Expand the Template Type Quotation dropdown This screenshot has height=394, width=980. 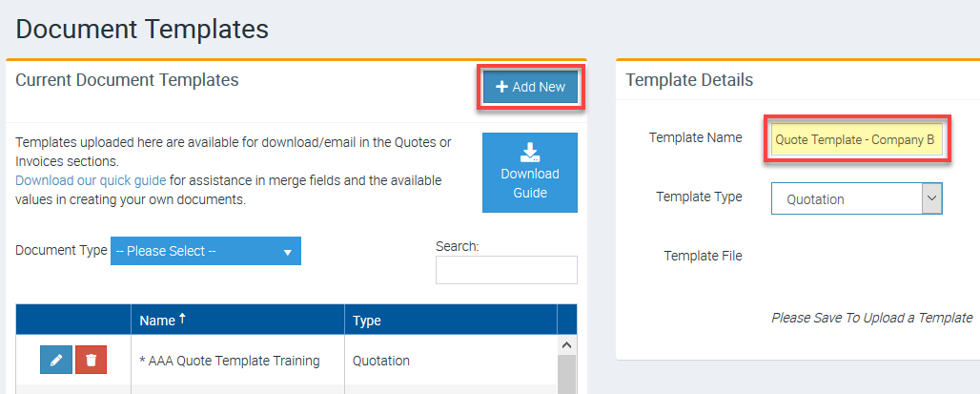856,198
